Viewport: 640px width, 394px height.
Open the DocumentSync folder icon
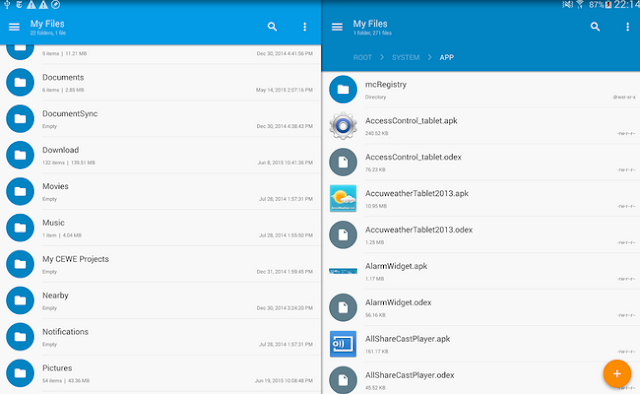pos(20,119)
